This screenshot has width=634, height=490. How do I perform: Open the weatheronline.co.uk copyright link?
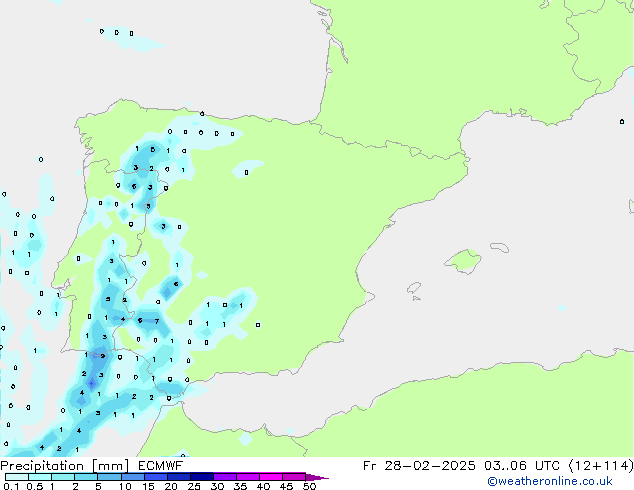[x=550, y=481]
